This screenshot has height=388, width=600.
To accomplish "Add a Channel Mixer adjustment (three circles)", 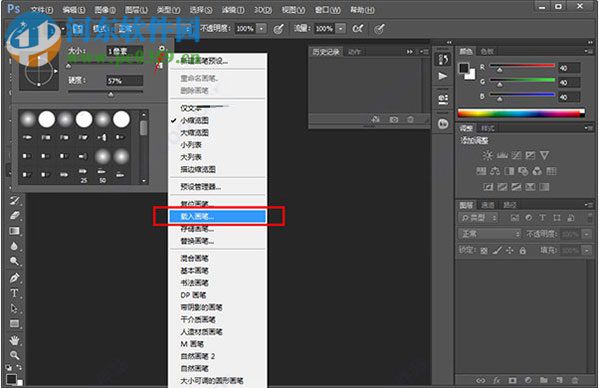I will pos(537,171).
